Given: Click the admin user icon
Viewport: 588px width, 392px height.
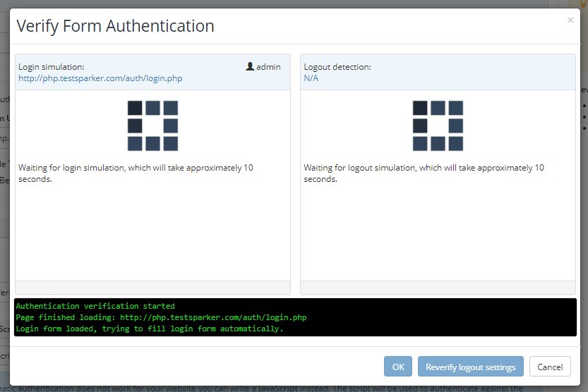Looking at the screenshot, I should coord(250,67).
